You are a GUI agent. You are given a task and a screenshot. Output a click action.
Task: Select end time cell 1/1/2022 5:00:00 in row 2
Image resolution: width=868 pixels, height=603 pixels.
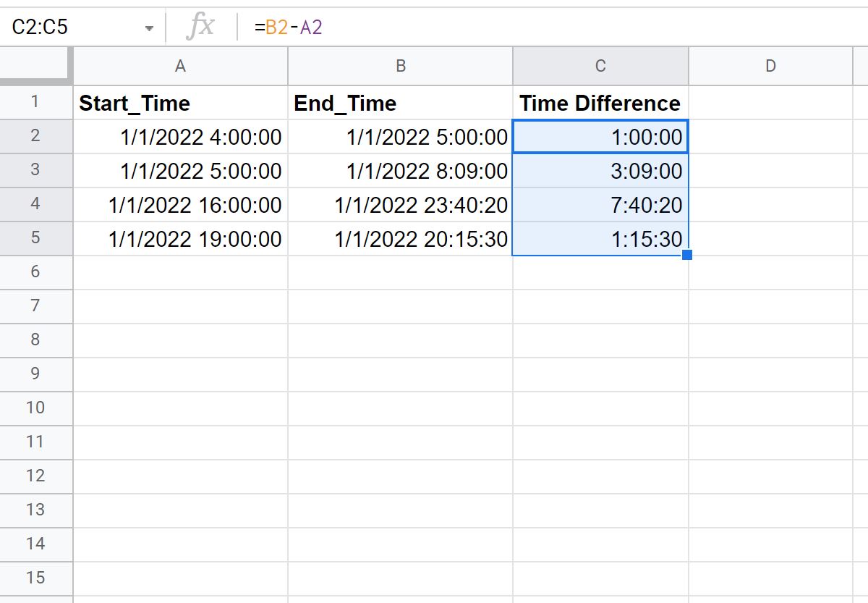tap(400, 136)
